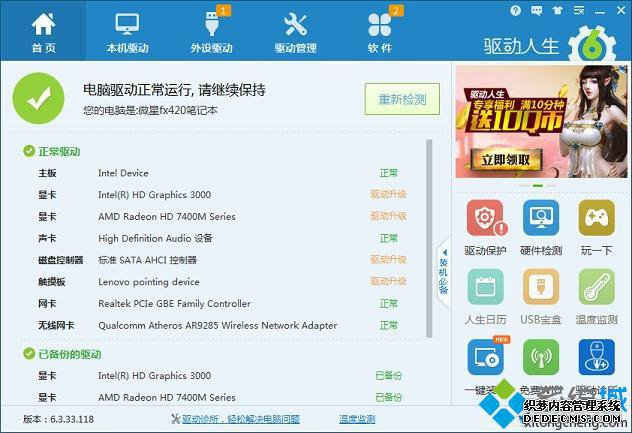The width and height of the screenshot is (632, 433).
Task: Select the Realtek PCIe GBE Family Controller row
Action: coord(222,304)
